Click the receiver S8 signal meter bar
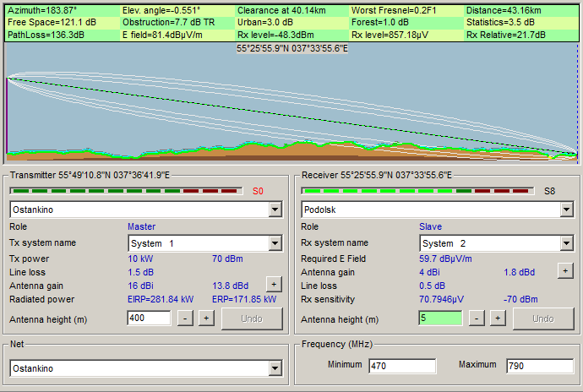This screenshot has height=392, width=583. point(418,191)
